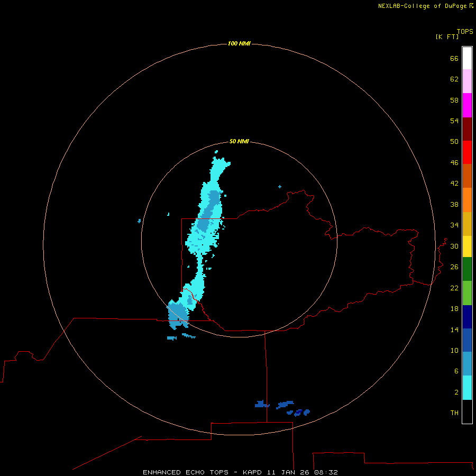Image resolution: width=476 pixels, height=476 pixels.
Task: Click the 'ENHANCED ECHO TOPS' product title
Action: pos(186,472)
